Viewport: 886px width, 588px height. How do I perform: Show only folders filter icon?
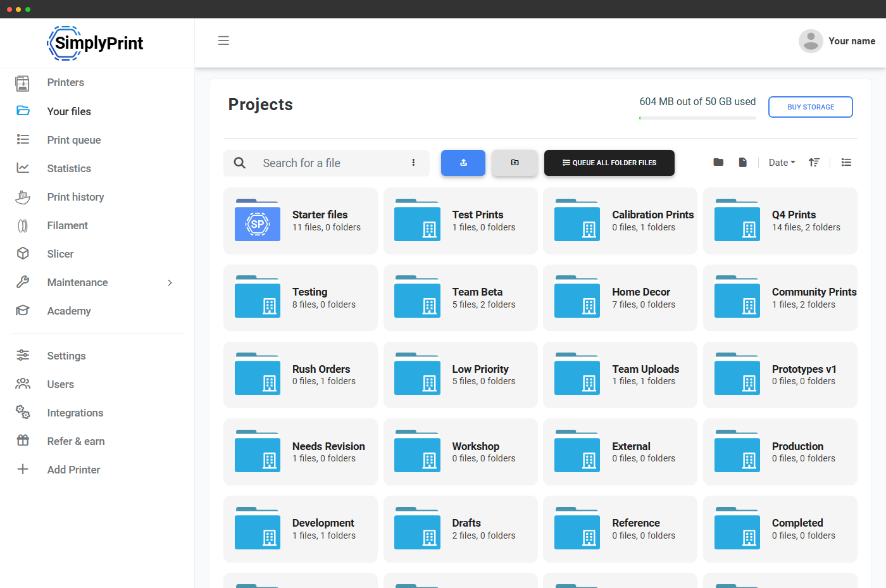[718, 162]
